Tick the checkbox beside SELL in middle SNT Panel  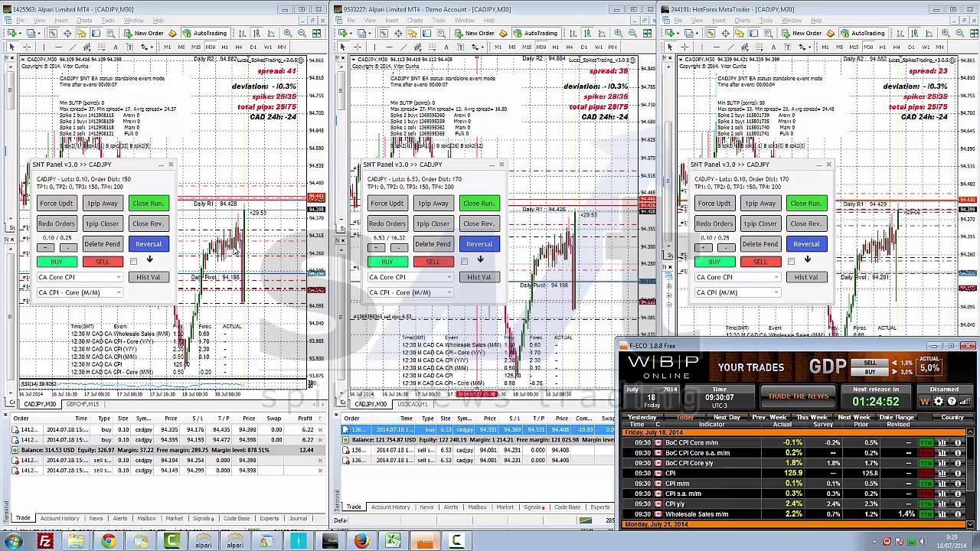464,262
